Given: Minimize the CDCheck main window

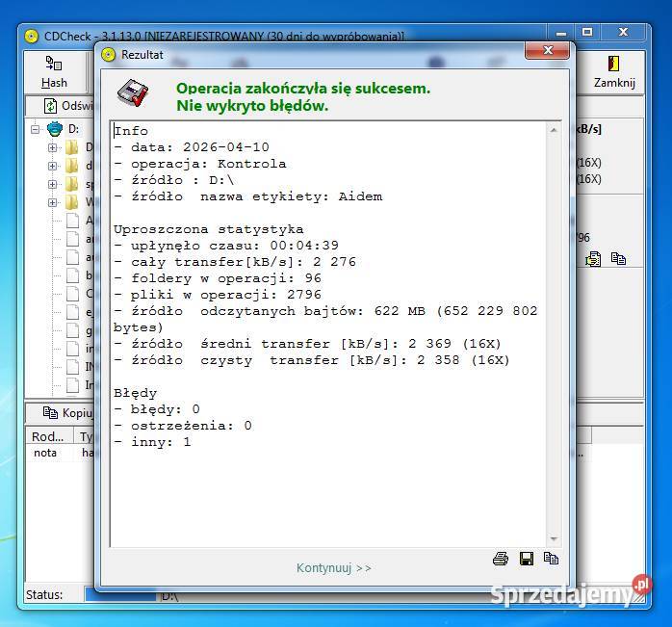Looking at the screenshot, I should (561, 33).
